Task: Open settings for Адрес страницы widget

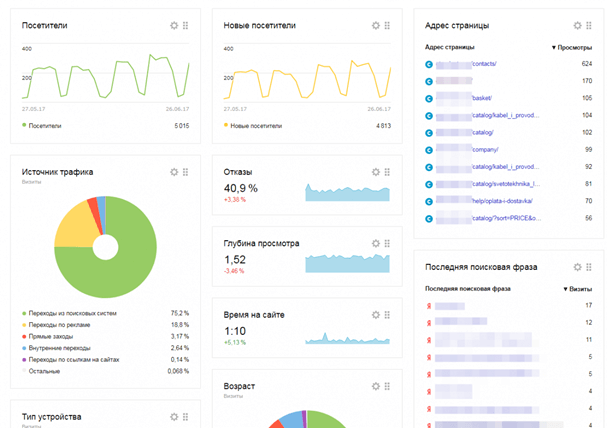Action: tap(577, 25)
